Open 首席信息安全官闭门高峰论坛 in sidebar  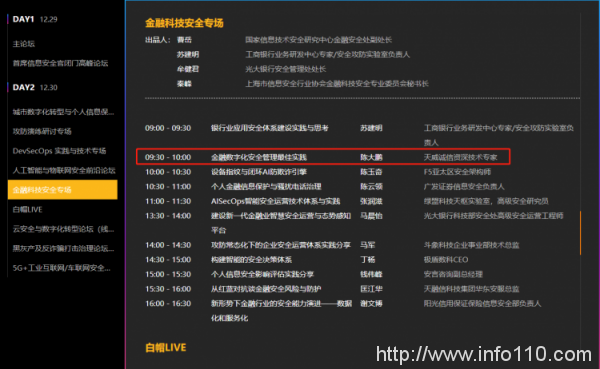point(60,63)
